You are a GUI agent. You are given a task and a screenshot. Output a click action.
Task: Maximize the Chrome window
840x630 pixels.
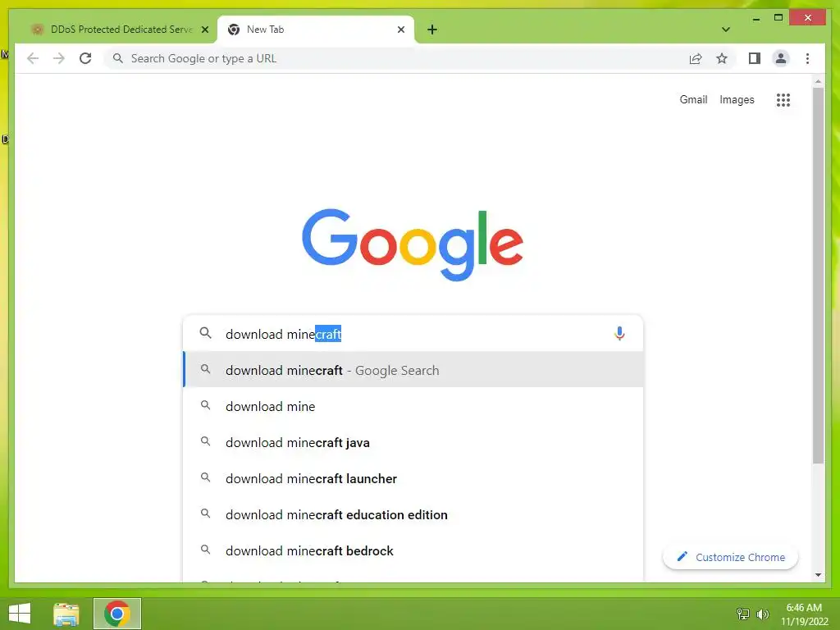778,18
